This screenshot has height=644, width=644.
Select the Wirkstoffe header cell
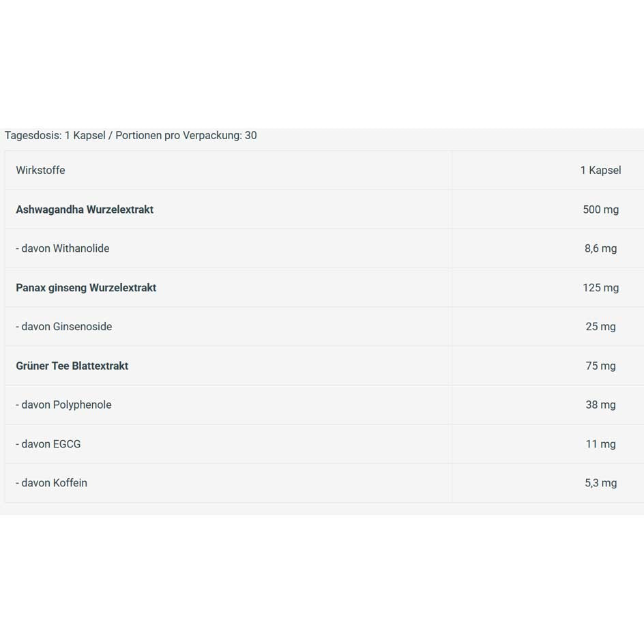pyautogui.click(x=41, y=170)
